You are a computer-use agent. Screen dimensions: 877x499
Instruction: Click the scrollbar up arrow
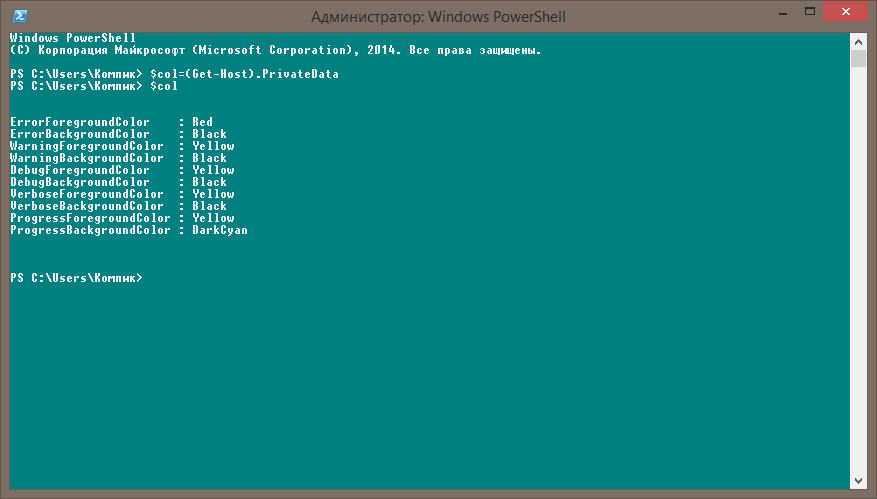click(x=858, y=42)
